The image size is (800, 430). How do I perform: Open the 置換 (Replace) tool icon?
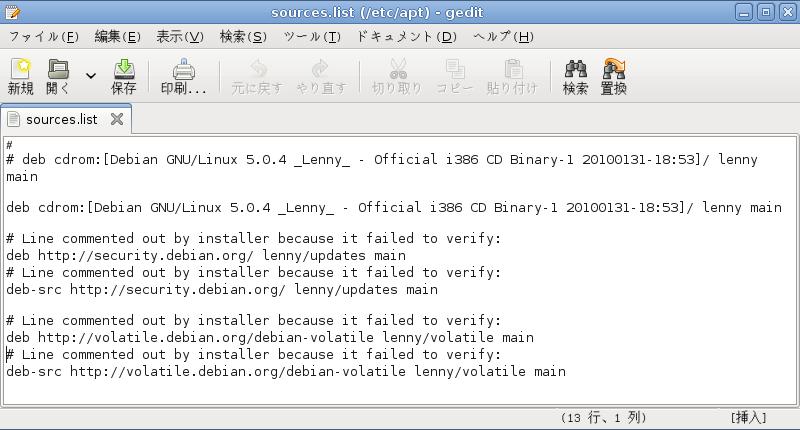pyautogui.click(x=614, y=69)
